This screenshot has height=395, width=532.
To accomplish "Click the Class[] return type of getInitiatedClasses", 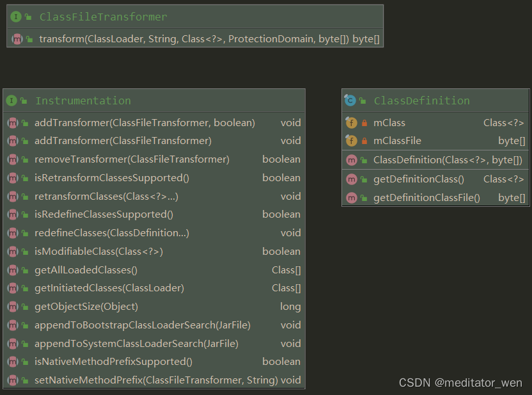I will [286, 288].
